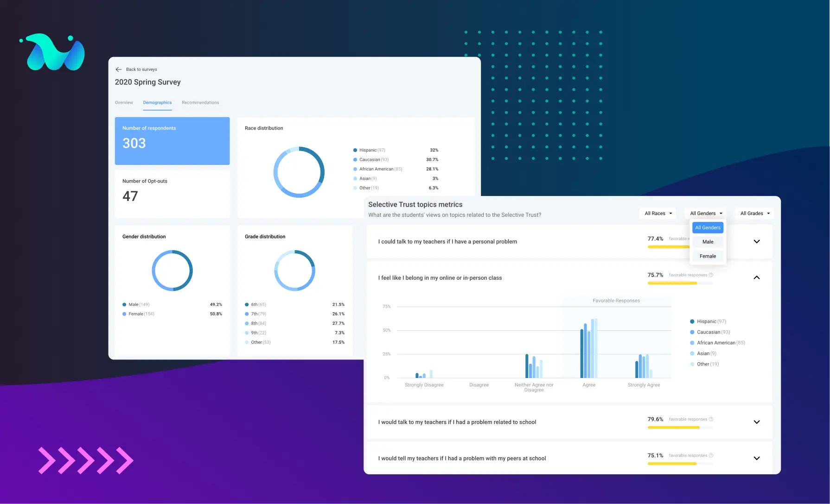830x504 pixels.
Task: Click the Hispanic (97) race distribution legend dot
Action: pos(355,150)
